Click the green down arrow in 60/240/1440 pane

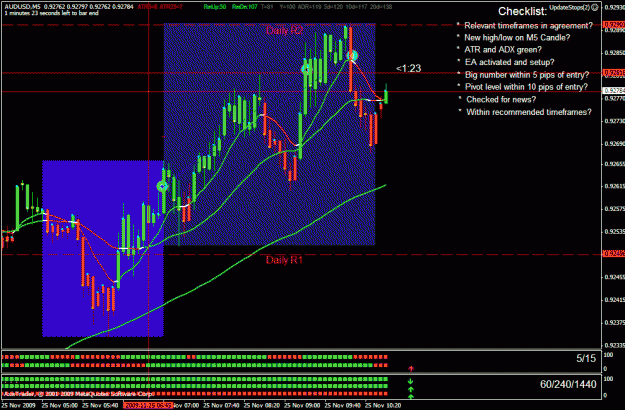point(411,382)
